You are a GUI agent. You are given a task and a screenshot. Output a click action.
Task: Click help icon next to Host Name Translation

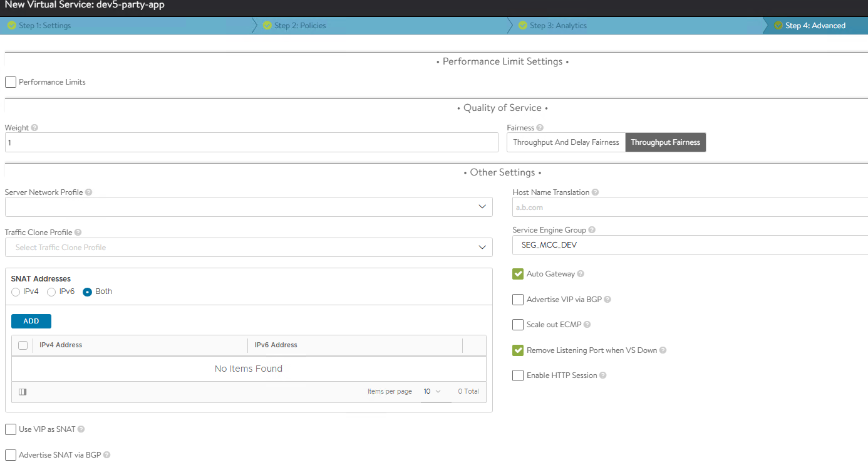(595, 192)
